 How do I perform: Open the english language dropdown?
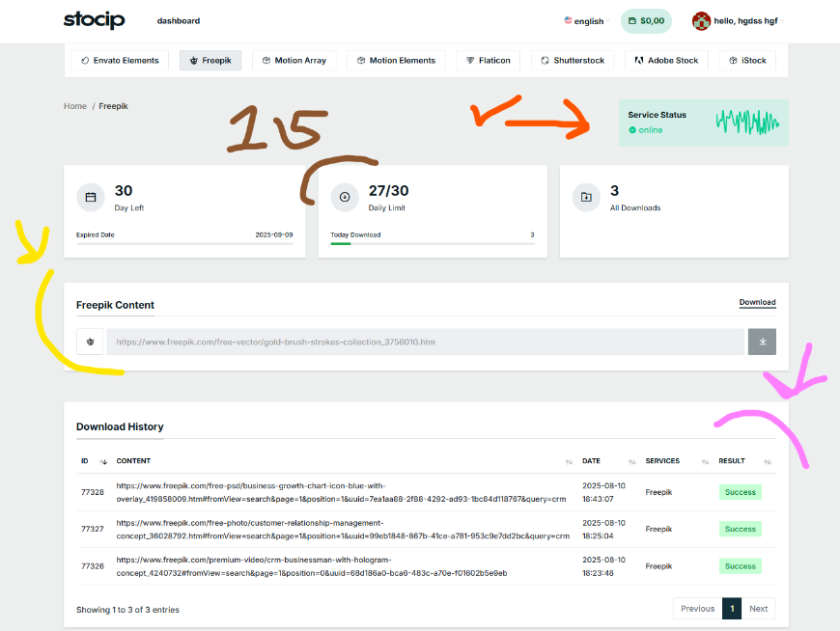586,21
